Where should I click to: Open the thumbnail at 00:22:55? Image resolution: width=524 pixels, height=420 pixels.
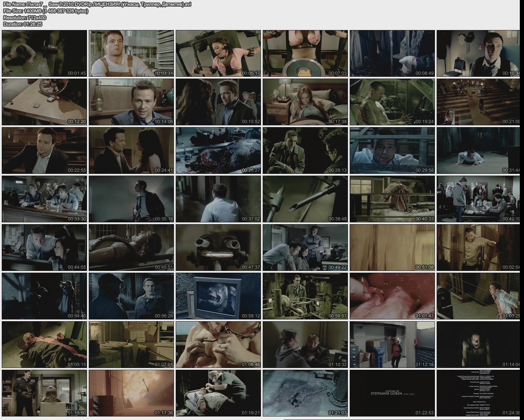click(44, 150)
